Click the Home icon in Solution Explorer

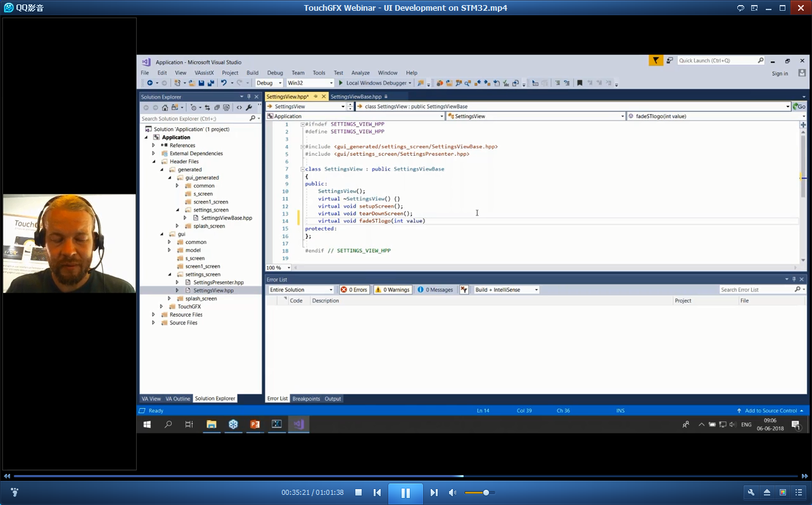pyautogui.click(x=165, y=108)
